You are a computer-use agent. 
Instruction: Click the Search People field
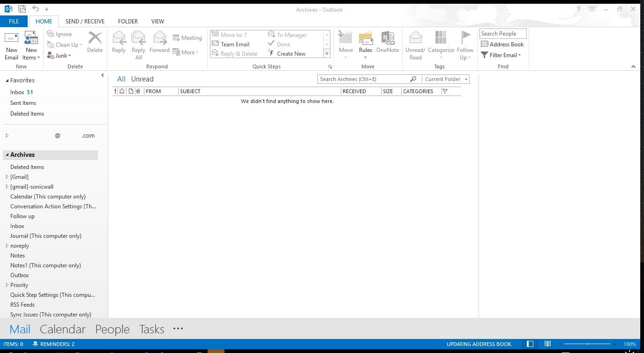click(503, 34)
